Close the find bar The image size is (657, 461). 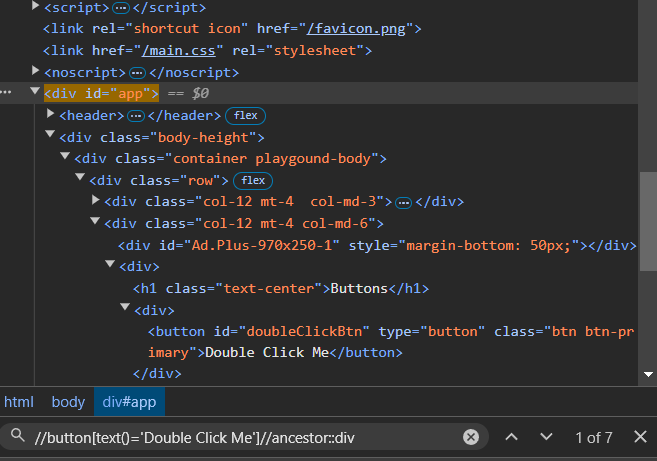(640, 437)
